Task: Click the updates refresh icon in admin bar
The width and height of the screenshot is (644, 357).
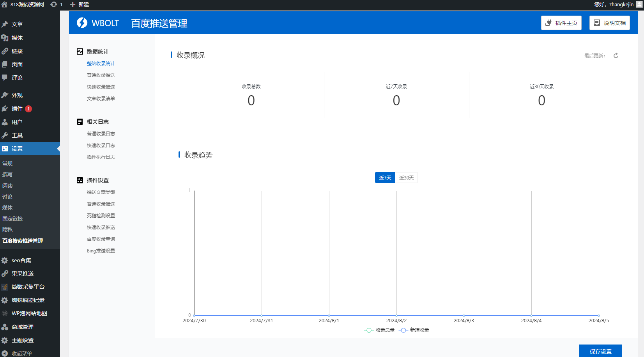Action: pos(54,4)
